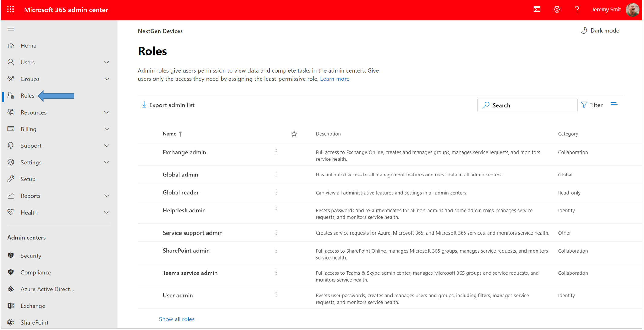The image size is (644, 330).
Task: Click the Groups people icon
Action: (11, 79)
